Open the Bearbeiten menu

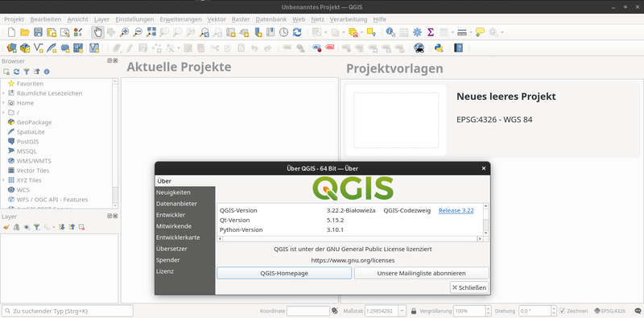pos(46,19)
